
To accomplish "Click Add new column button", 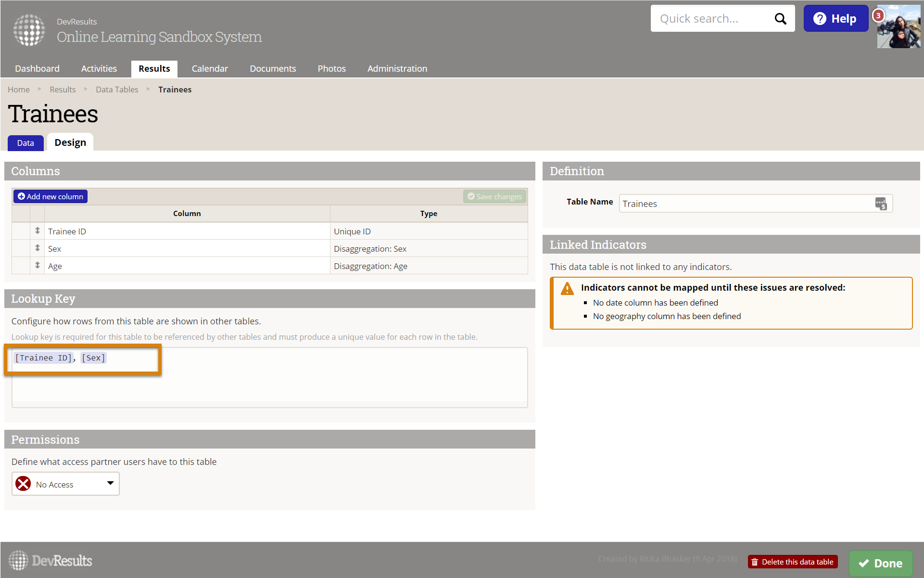I will pos(51,196).
